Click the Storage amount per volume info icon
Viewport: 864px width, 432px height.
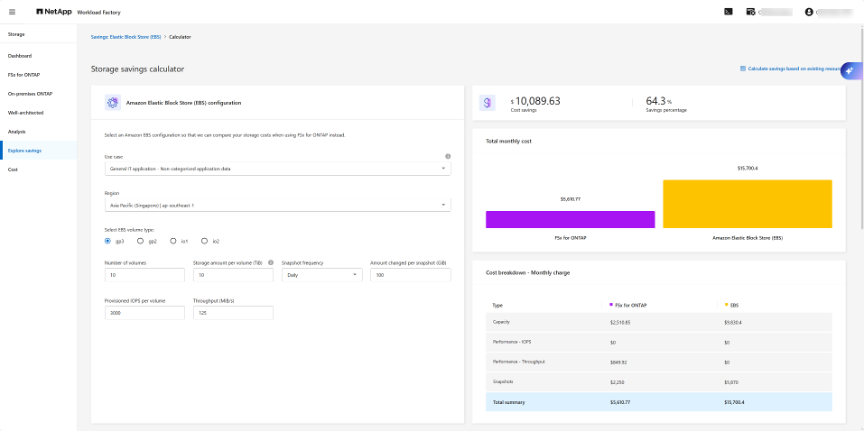coord(271,263)
